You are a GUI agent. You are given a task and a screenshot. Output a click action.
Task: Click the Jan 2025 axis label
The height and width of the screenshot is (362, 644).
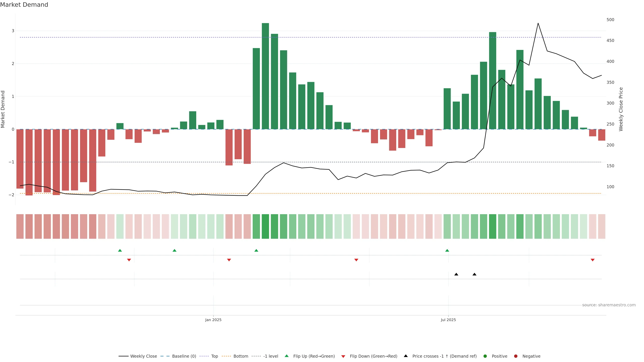(213, 320)
